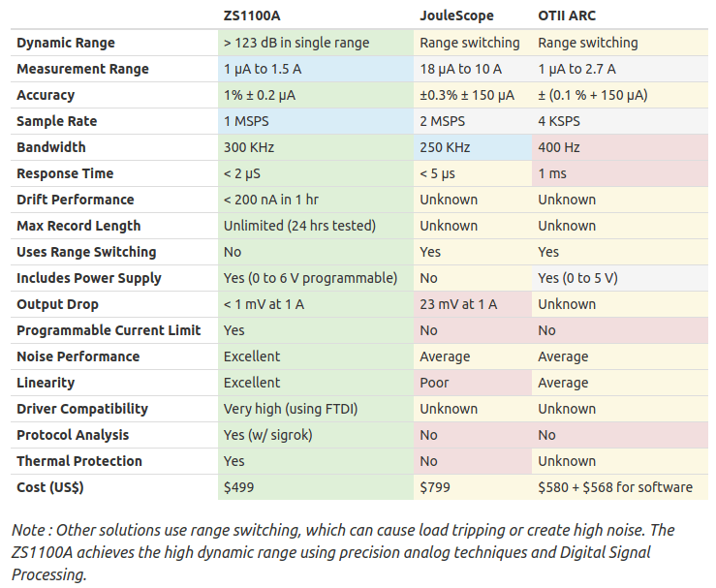Select 'Unlimited (24 hrs tested)' cell
Viewport: 716px width, 588px height.
coord(316,226)
